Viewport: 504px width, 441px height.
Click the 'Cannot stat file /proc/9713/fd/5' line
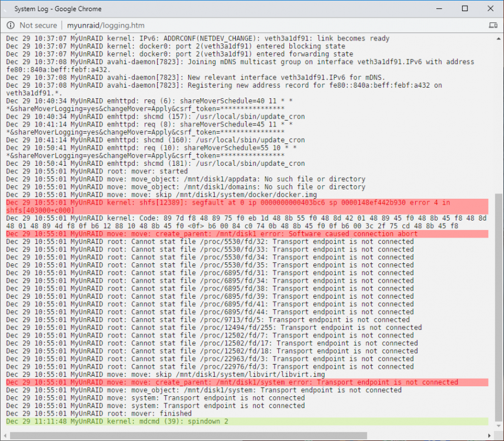[x=208, y=319]
